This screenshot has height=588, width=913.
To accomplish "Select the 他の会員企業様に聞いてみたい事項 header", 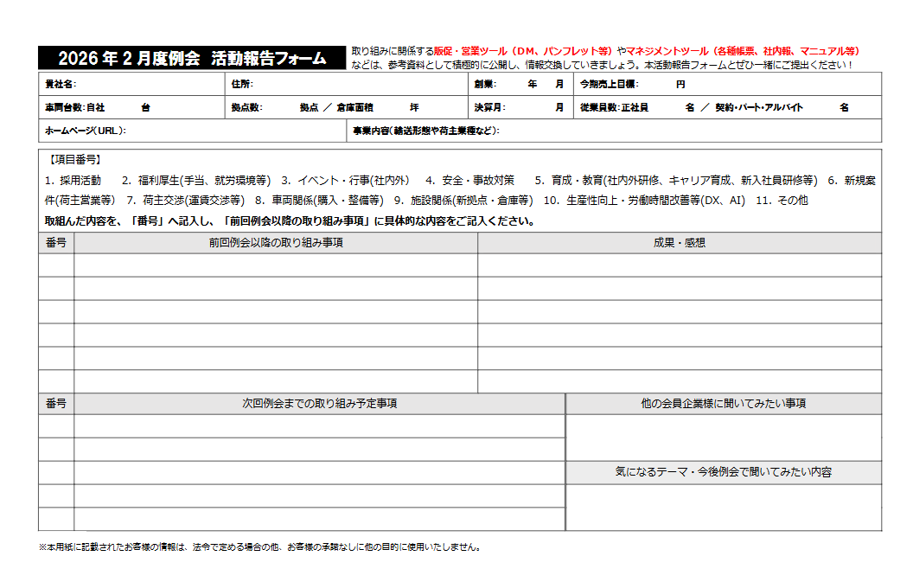I will point(724,404).
